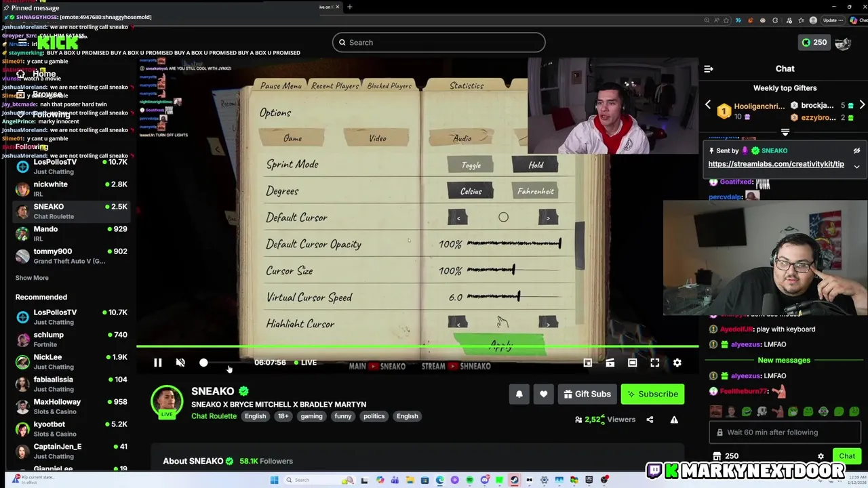Select previous Default Cursor style
Viewport: 868px width, 488px height.
click(458, 218)
